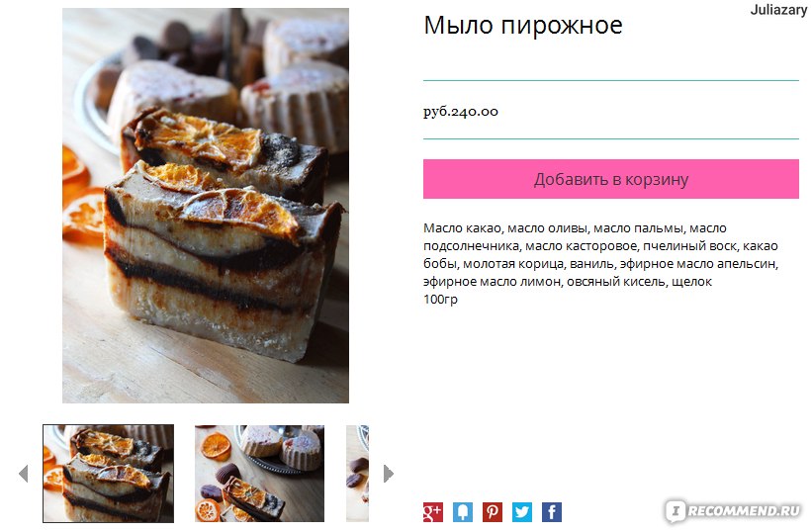The width and height of the screenshot is (811, 532).
Task: Share via the Twitter bird icon
Action: tap(522, 512)
